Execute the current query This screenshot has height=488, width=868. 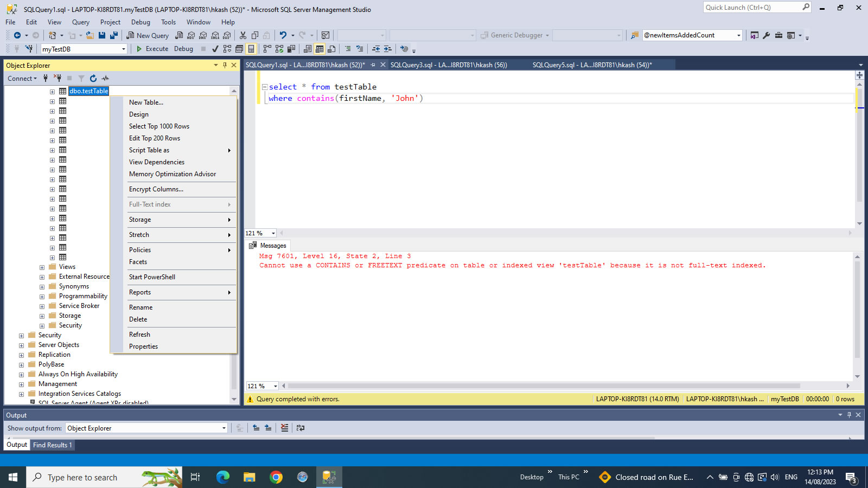[152, 49]
